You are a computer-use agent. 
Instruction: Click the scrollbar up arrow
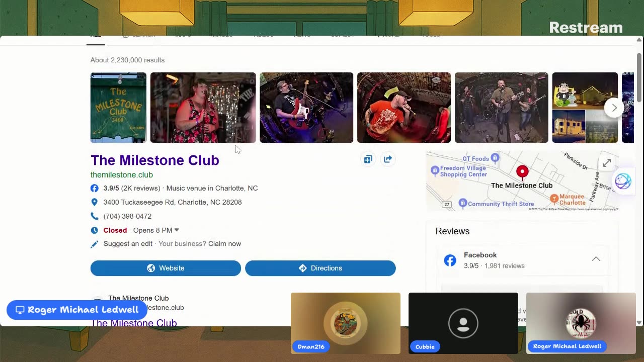639,40
